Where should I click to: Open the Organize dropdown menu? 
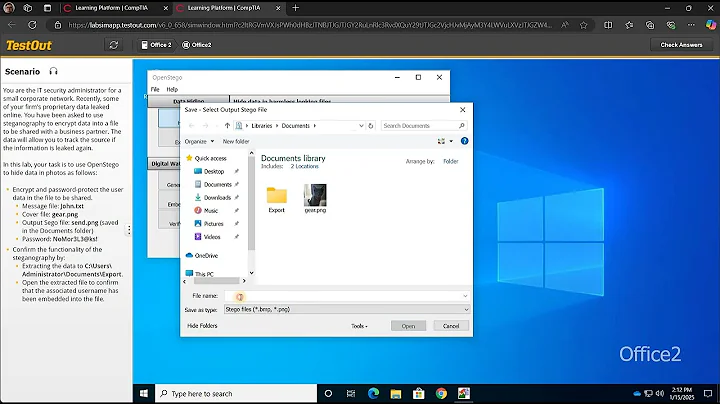point(199,141)
